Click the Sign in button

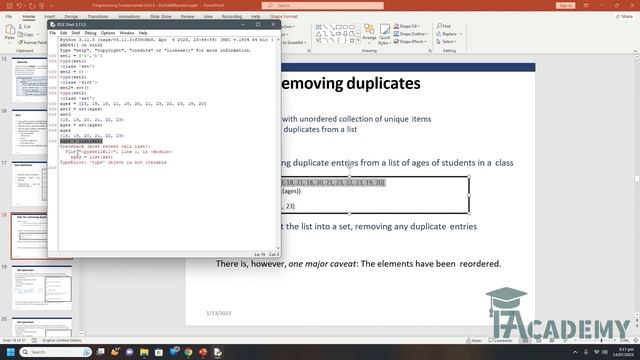coord(565,5)
